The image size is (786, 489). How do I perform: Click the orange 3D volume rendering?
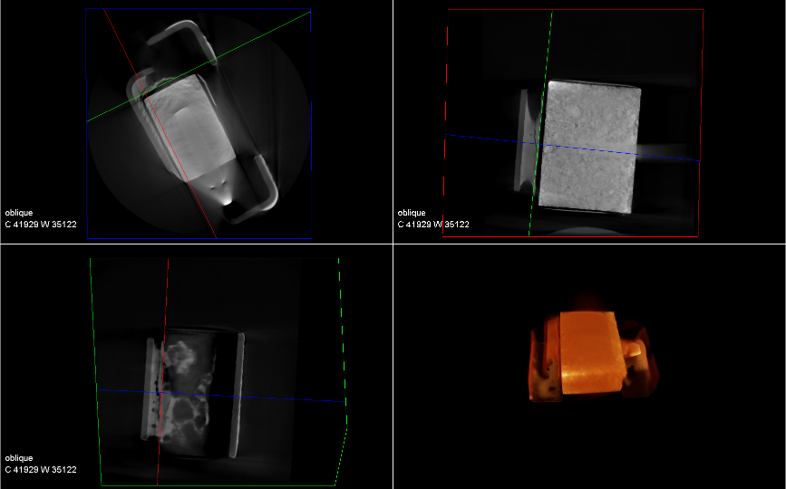click(x=590, y=355)
